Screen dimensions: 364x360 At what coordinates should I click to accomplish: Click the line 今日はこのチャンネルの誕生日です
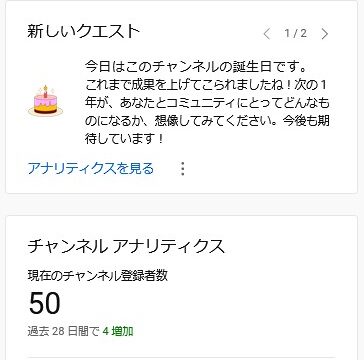click(x=196, y=68)
